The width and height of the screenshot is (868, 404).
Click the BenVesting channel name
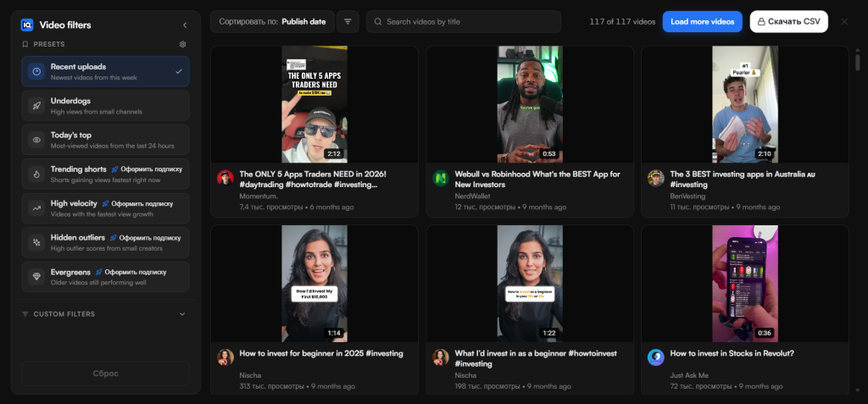(x=688, y=196)
